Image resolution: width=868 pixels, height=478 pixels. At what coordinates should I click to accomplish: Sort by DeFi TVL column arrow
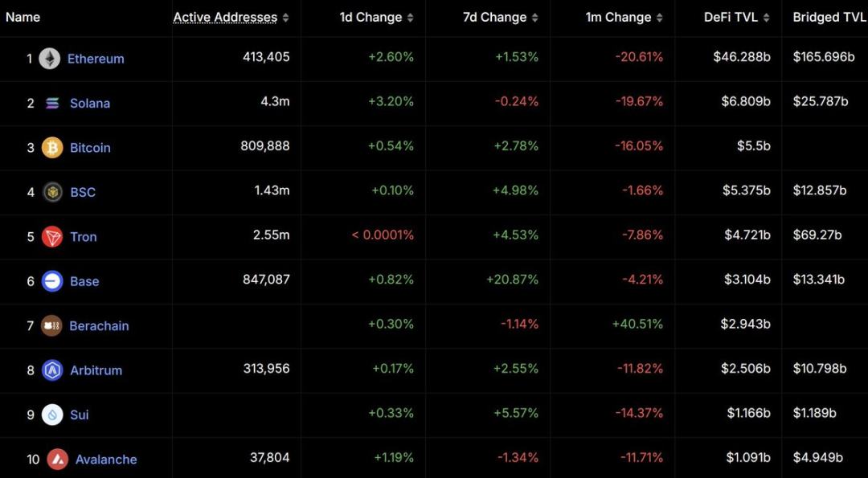pyautogui.click(x=766, y=18)
